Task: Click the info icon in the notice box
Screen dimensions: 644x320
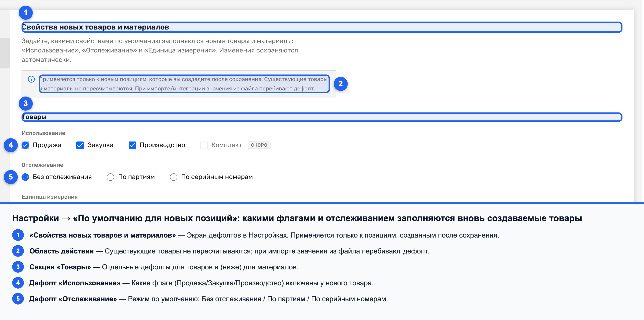Action: [x=31, y=79]
